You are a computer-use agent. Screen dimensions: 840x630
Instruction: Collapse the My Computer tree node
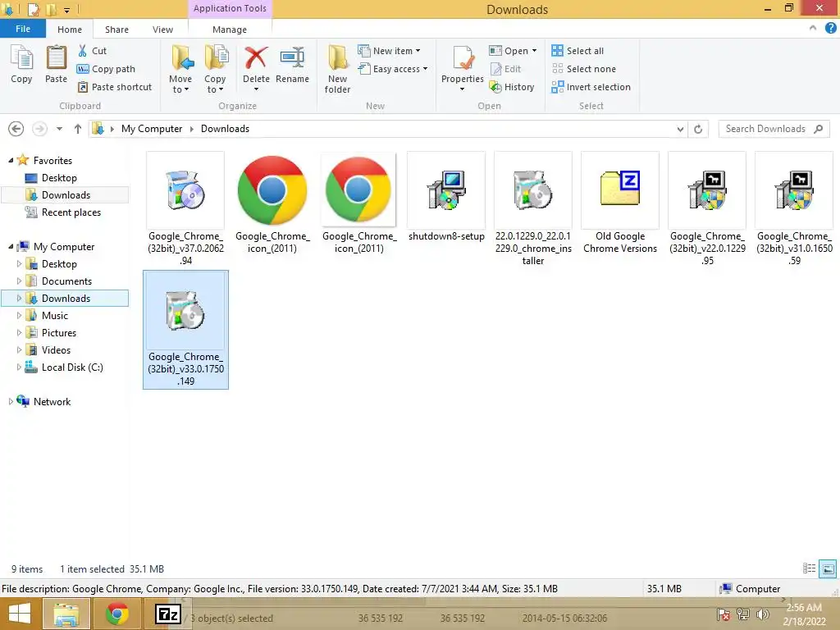tap(11, 246)
